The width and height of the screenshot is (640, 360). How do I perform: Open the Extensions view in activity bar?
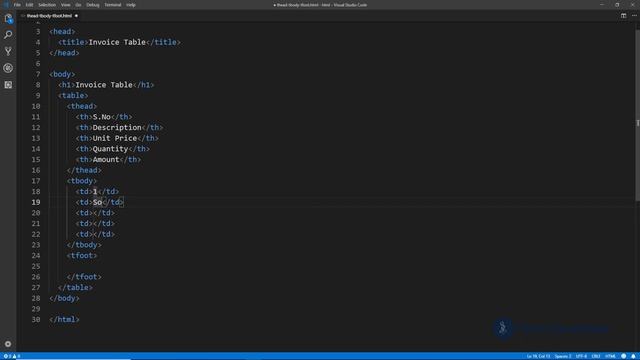(x=8, y=85)
